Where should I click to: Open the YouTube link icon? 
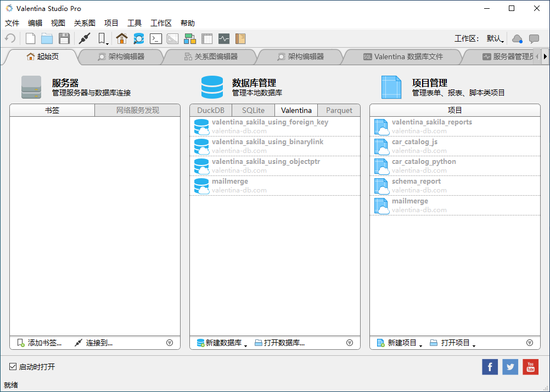tap(531, 367)
